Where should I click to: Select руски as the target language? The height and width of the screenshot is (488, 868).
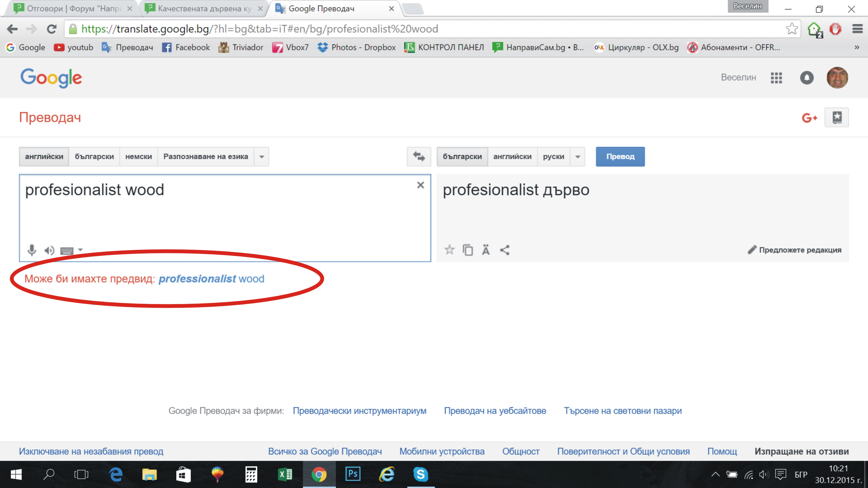pyautogui.click(x=553, y=157)
